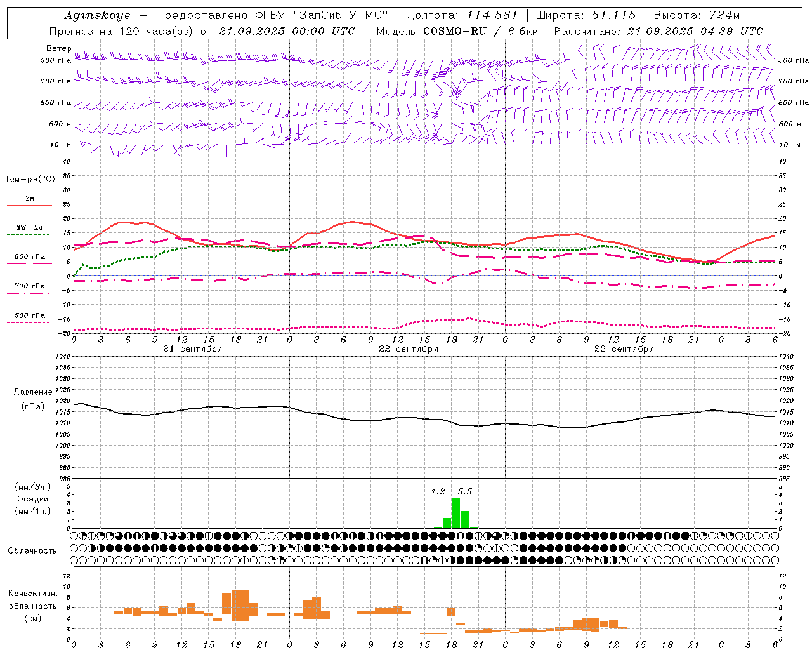Click the 1.2 precipitation total value

(438, 491)
